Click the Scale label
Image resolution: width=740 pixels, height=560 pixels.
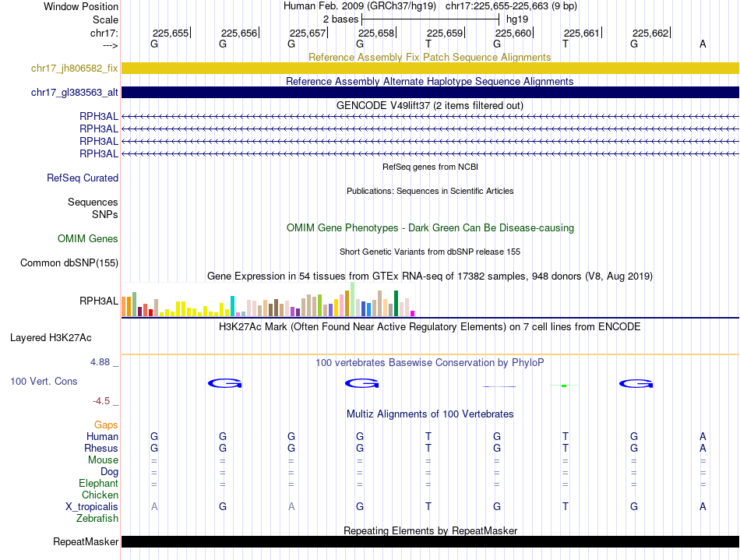click(x=105, y=19)
